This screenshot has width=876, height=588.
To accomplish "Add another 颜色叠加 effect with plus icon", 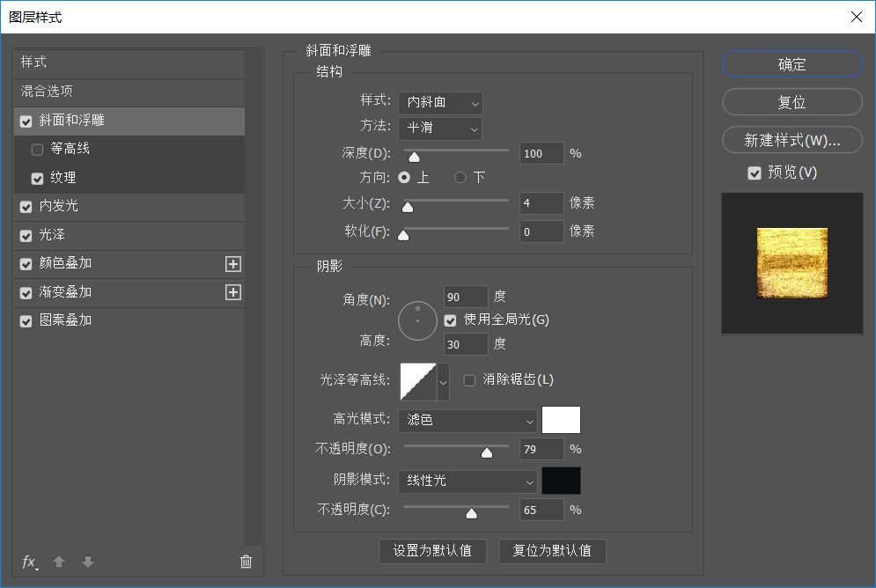I will pos(233,263).
